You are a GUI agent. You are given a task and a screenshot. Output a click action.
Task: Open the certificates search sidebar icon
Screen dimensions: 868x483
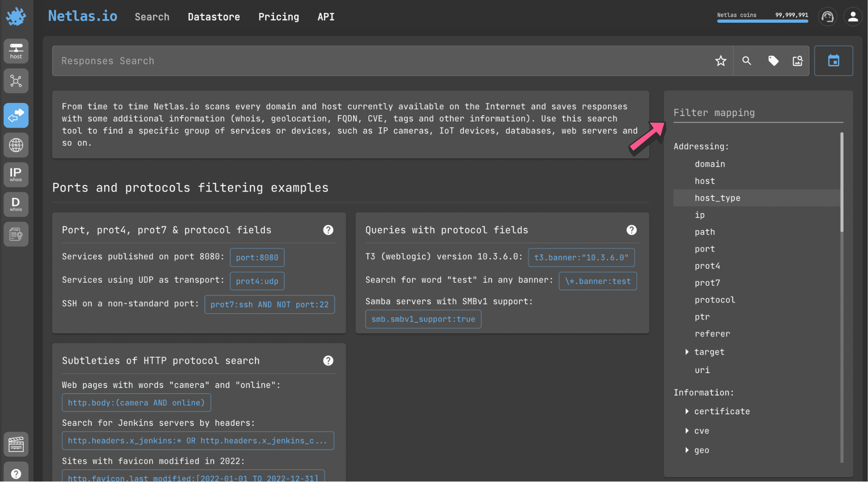[16, 234]
